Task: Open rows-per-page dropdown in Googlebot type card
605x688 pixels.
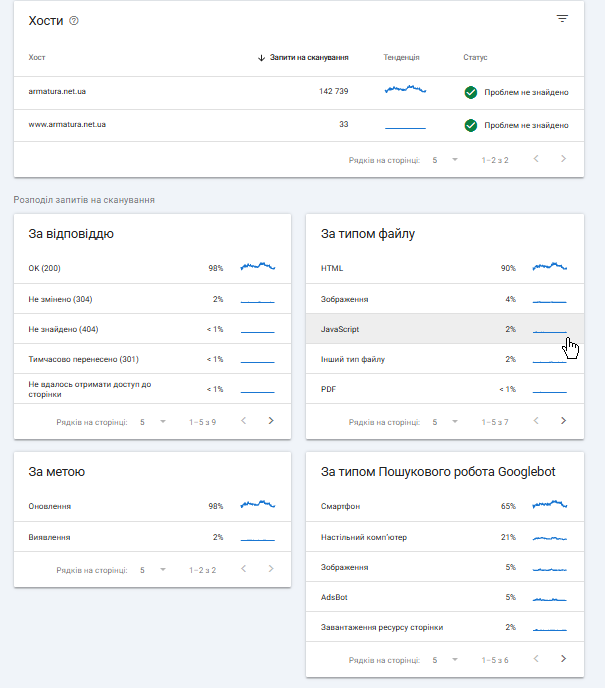Action: point(445,659)
